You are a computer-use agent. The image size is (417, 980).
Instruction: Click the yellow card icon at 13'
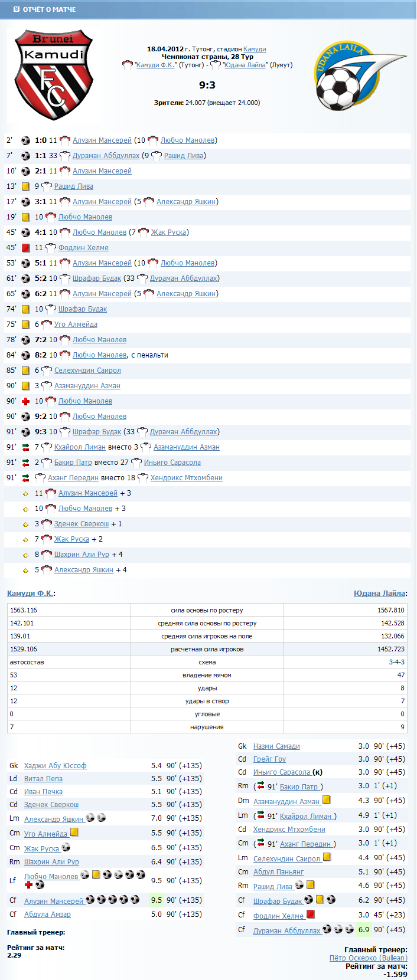click(25, 186)
